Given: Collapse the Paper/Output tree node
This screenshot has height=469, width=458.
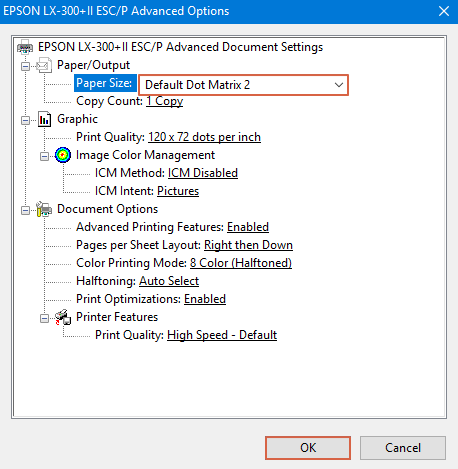Looking at the screenshot, I should [x=25, y=66].
